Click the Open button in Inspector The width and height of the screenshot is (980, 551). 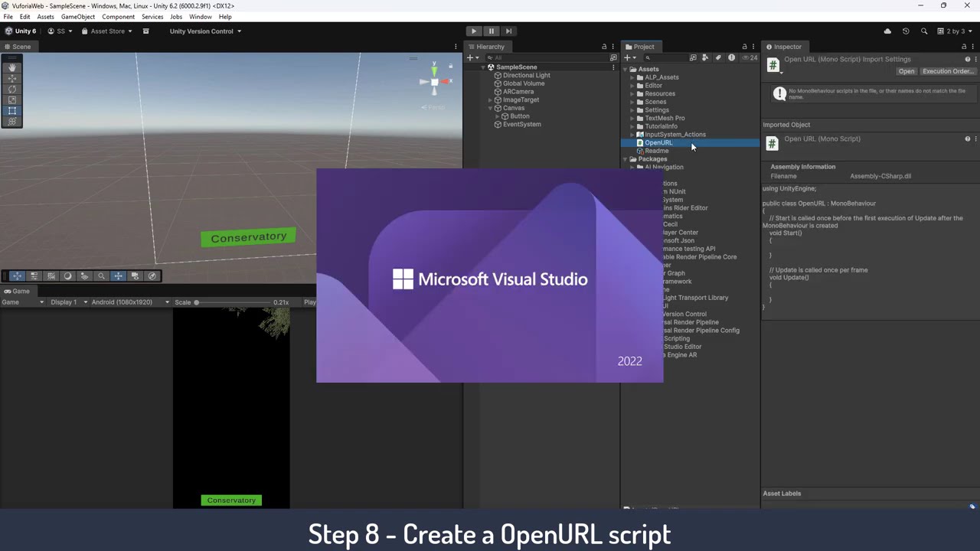click(906, 71)
